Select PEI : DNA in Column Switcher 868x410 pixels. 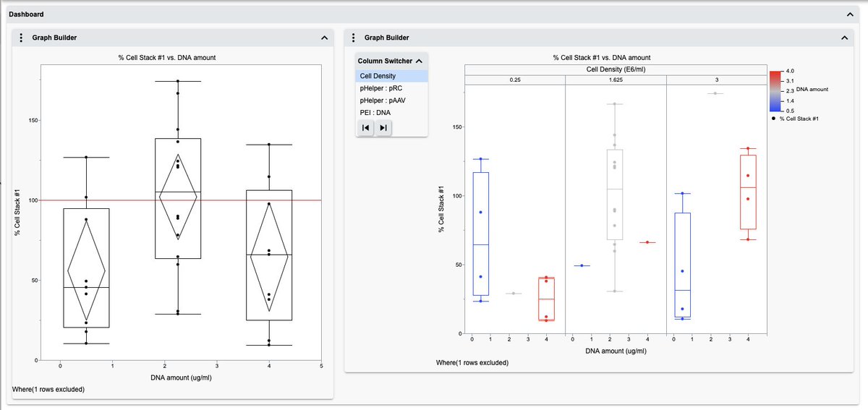point(392,113)
